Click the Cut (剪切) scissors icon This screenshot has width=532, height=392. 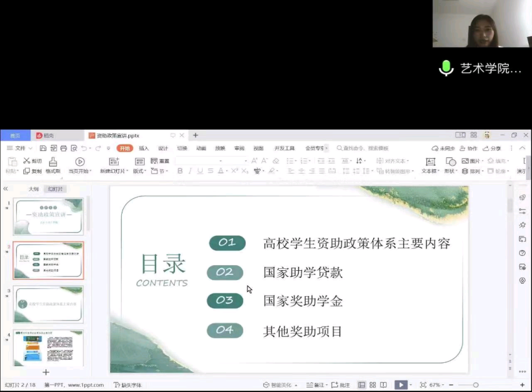click(27, 161)
